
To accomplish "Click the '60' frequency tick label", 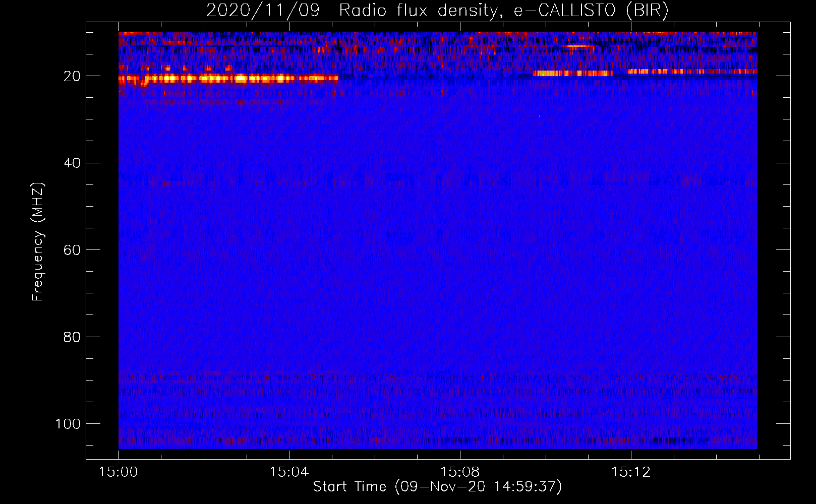I will pos(72,250).
